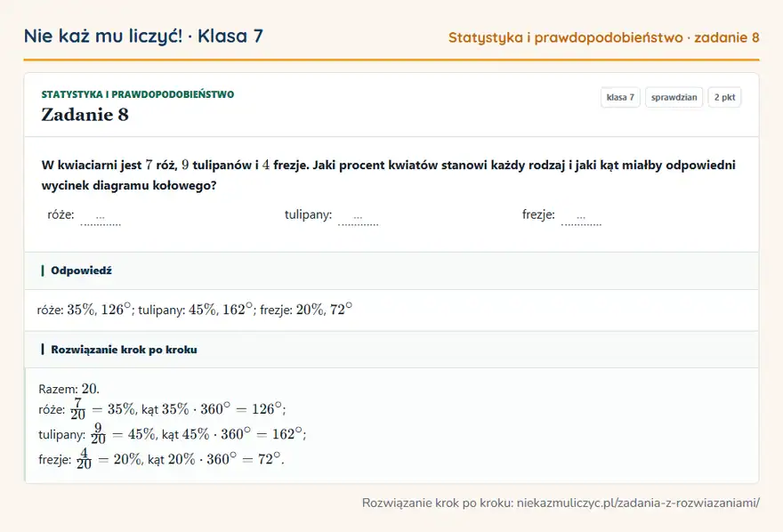Click the 'Zadanie 8' heading
The width and height of the screenshot is (783, 532).
coord(85,115)
